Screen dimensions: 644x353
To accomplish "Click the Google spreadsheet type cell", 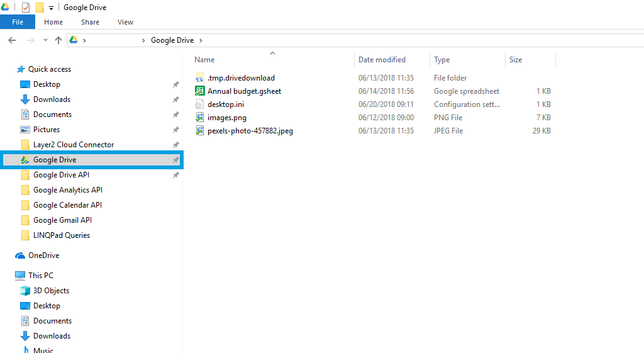I will (x=467, y=91).
